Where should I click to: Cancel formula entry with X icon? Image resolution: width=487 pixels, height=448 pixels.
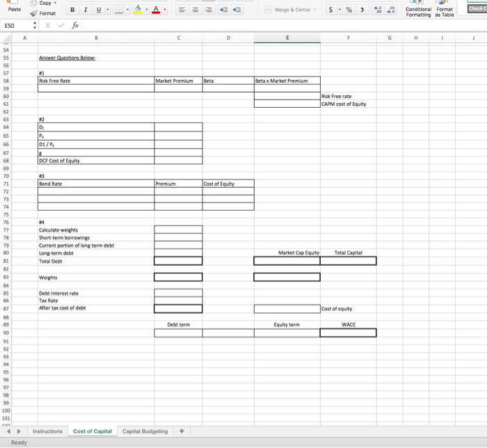[x=48, y=26]
